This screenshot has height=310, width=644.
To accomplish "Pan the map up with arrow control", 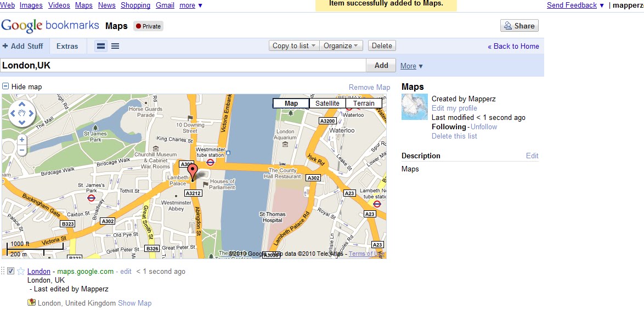I will click(22, 105).
